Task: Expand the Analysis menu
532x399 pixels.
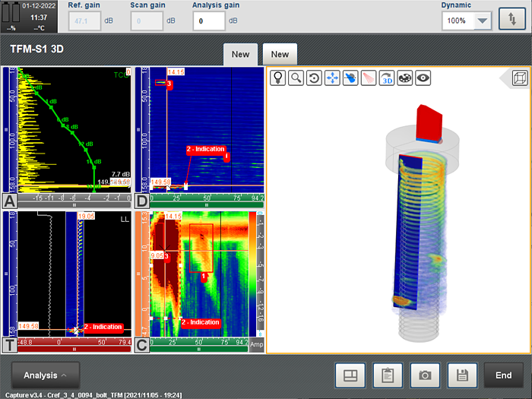Action: [46, 375]
